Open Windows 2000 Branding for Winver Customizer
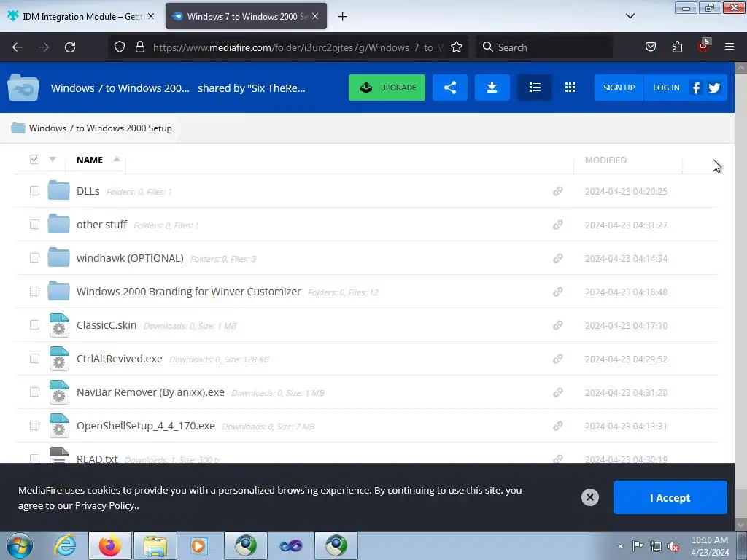Viewport: 747px width, 560px height. [x=189, y=292]
